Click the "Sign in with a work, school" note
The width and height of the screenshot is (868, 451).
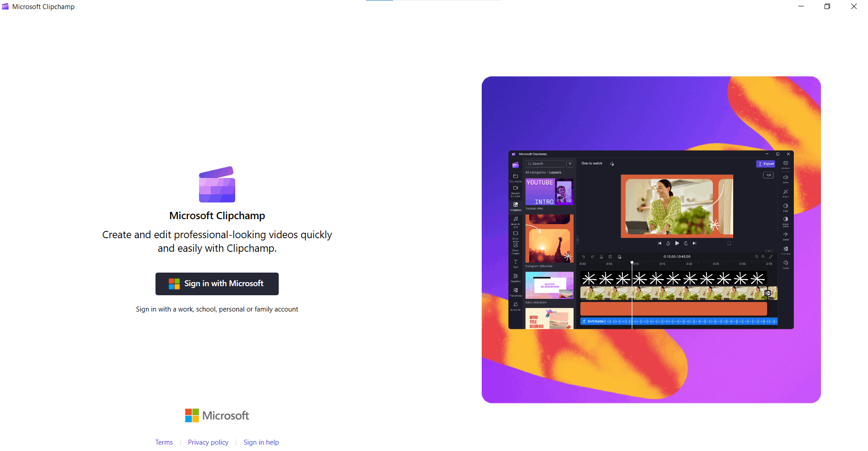coord(217,309)
